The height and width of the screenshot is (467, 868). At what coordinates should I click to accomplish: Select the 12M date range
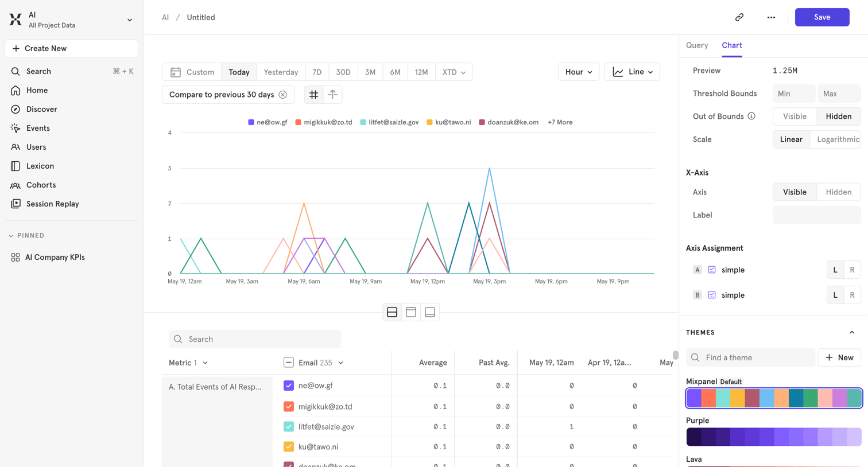(x=421, y=72)
